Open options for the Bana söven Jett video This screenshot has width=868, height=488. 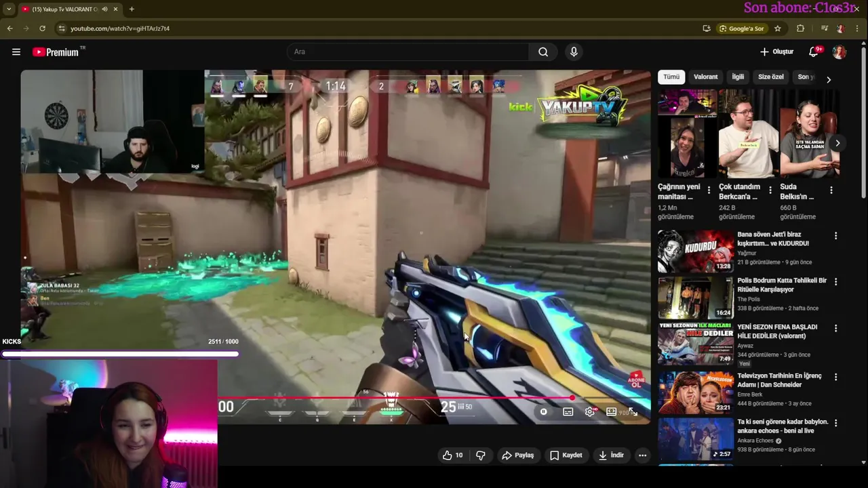point(835,236)
